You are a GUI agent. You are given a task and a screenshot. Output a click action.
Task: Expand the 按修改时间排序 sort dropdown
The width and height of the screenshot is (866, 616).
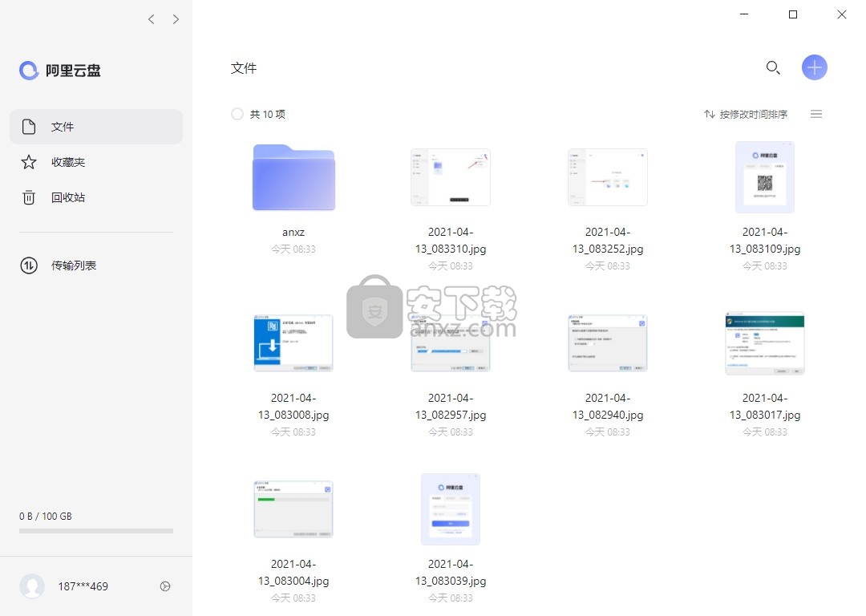tap(746, 114)
